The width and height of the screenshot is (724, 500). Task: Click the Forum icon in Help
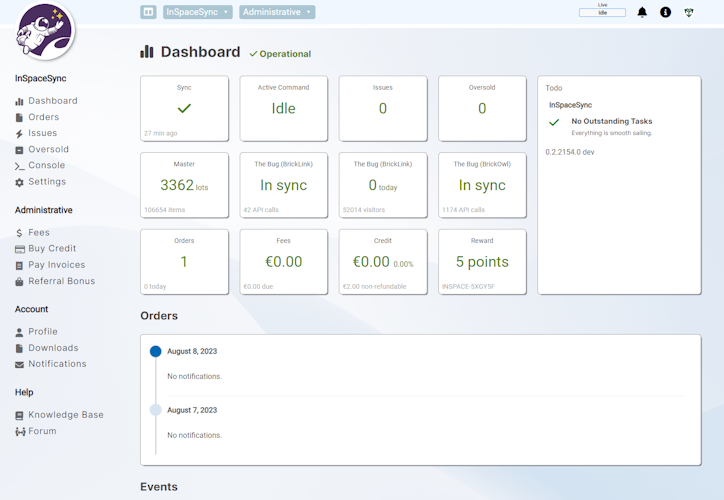coord(19,432)
